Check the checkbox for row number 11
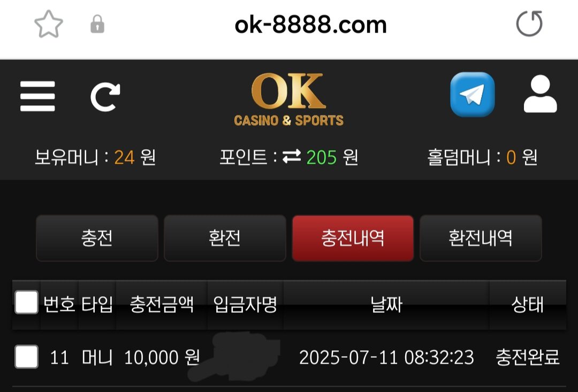578x392 pixels. pyautogui.click(x=26, y=357)
